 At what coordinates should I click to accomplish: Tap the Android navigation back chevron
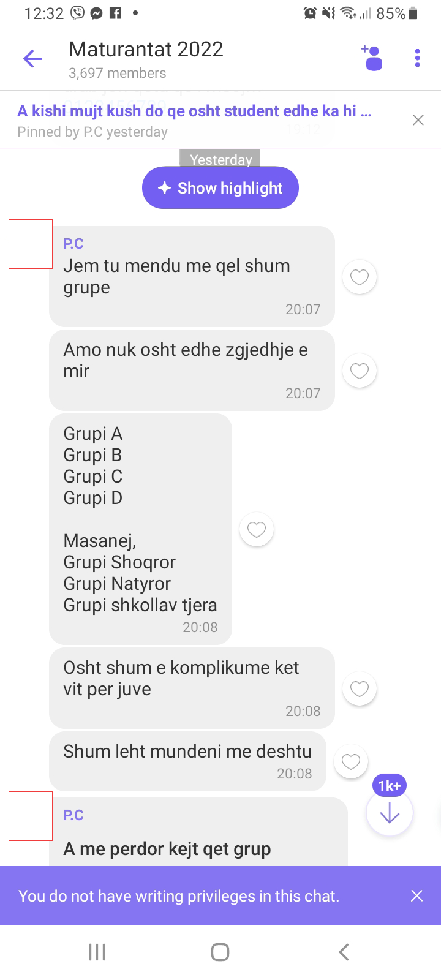[344, 952]
